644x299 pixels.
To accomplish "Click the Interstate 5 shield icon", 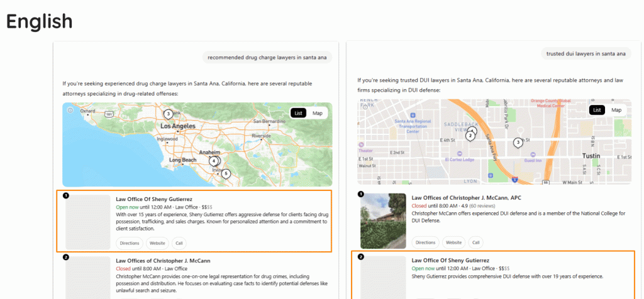I will [515, 179].
